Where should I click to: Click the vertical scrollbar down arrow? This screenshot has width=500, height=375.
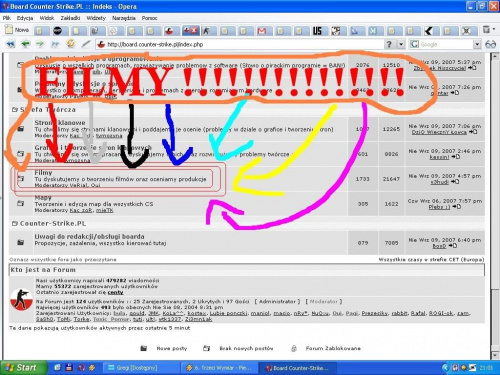(x=495, y=354)
